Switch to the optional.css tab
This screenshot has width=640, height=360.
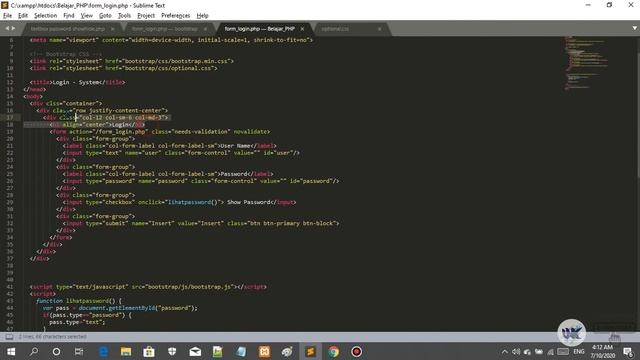pyautogui.click(x=335, y=29)
